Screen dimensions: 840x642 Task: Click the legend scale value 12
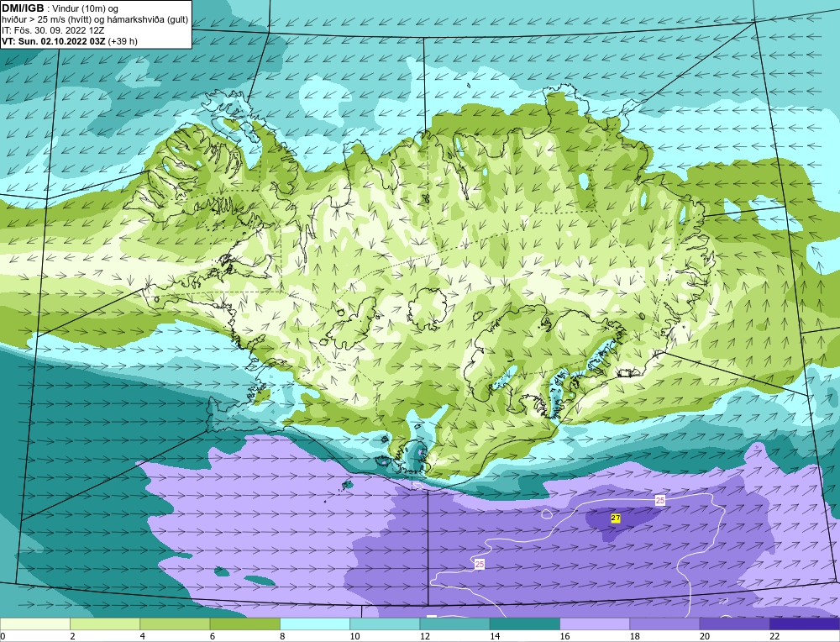coord(424,636)
